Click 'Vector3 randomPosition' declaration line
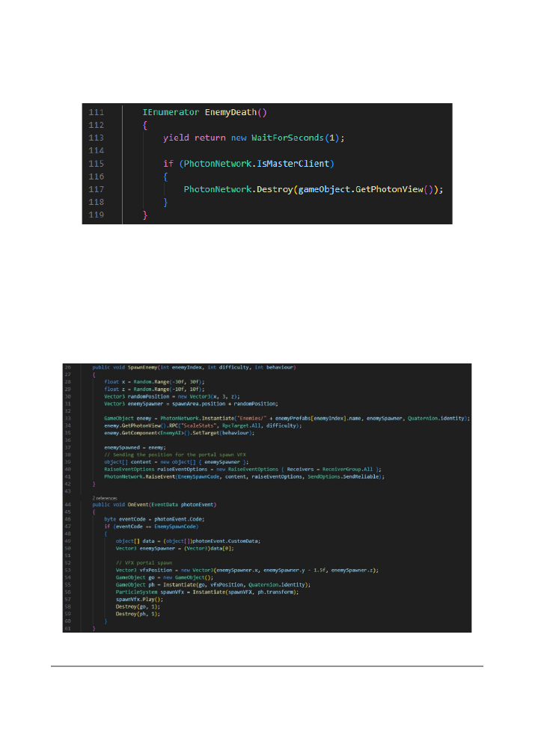This screenshot has height=756, width=535. [x=172, y=396]
